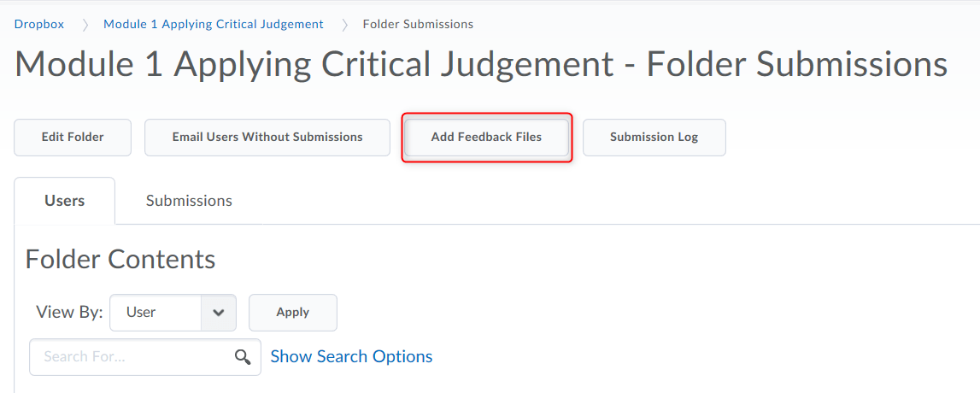Click the 'View By:' label

click(69, 313)
